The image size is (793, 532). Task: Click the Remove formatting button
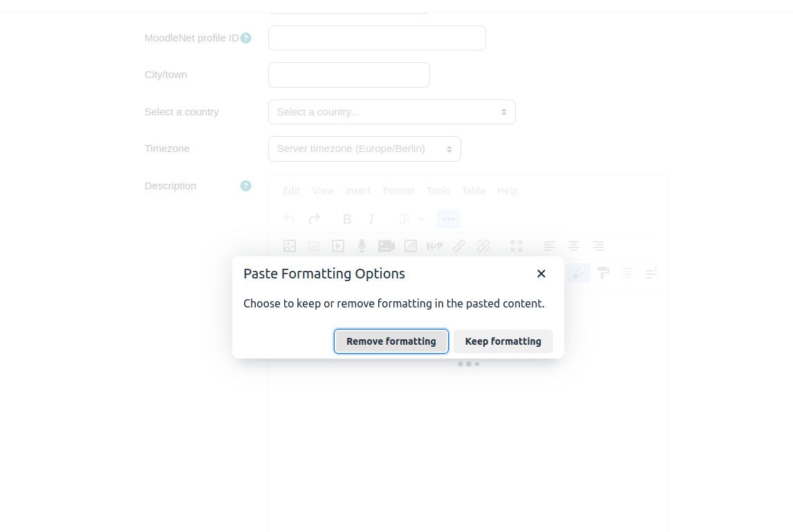coord(391,341)
